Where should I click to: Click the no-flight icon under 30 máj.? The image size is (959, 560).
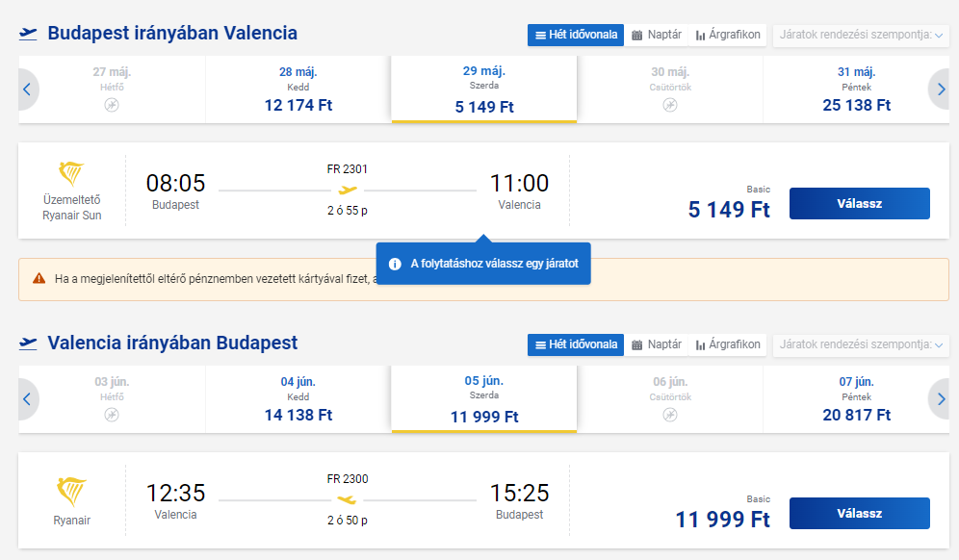(x=670, y=105)
